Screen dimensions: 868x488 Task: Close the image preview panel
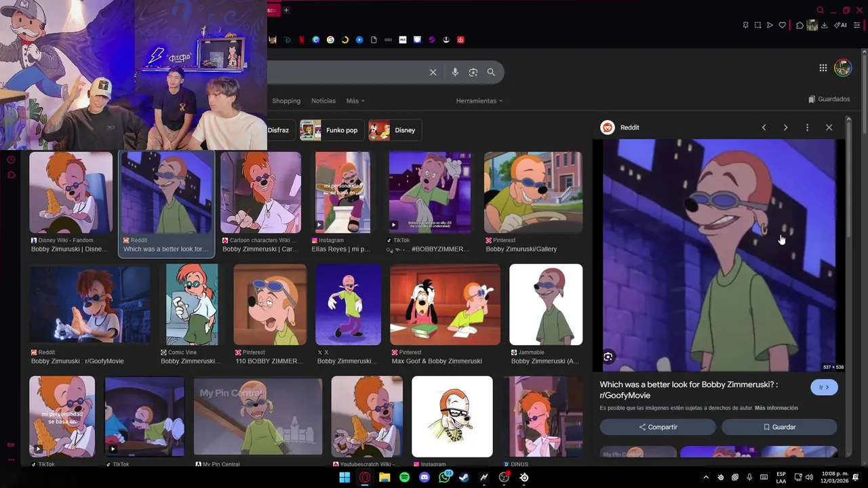click(829, 127)
